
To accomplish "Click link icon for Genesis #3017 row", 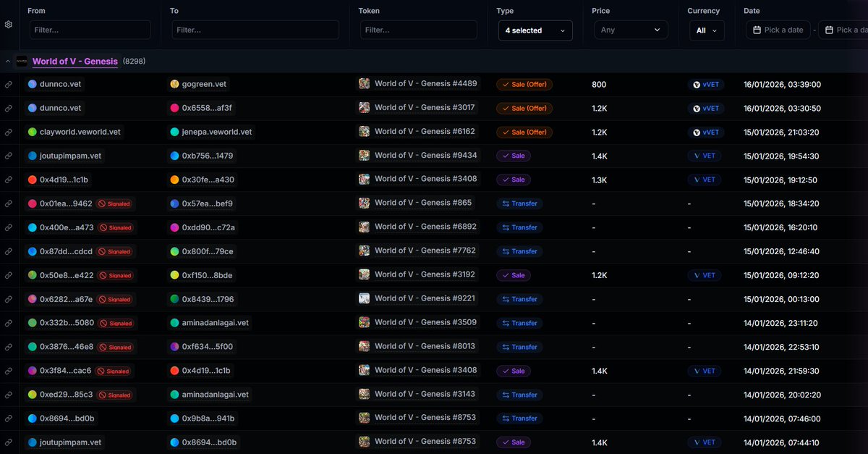I will pos(8,108).
